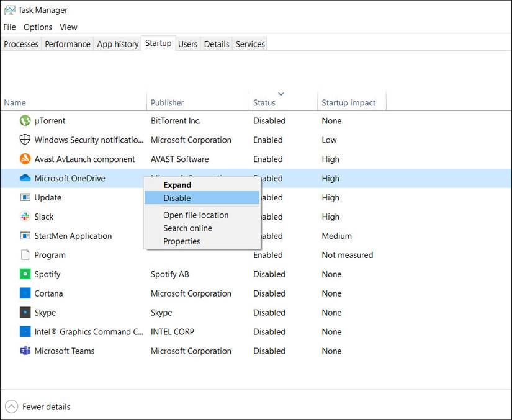
Task: Open the Options menu
Action: pyautogui.click(x=38, y=27)
